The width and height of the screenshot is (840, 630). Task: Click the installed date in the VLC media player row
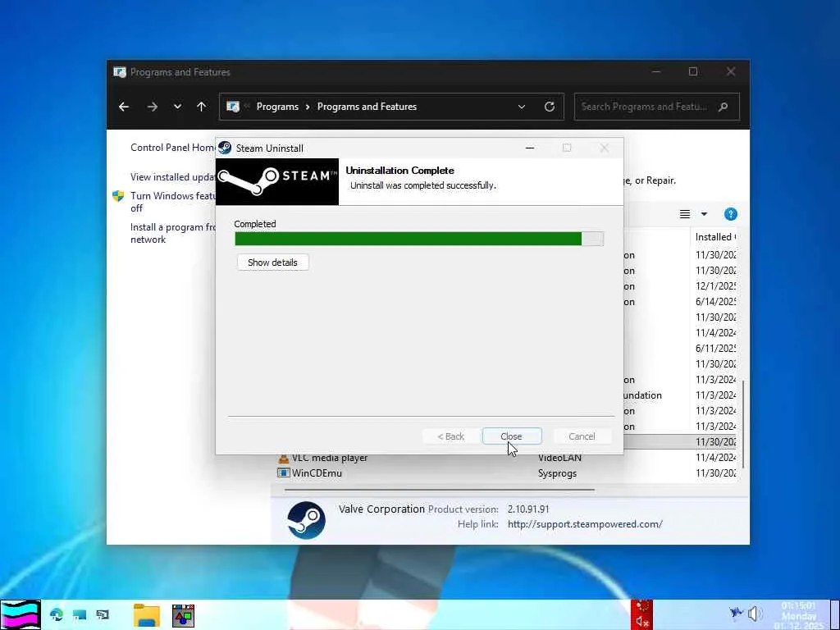click(x=715, y=458)
